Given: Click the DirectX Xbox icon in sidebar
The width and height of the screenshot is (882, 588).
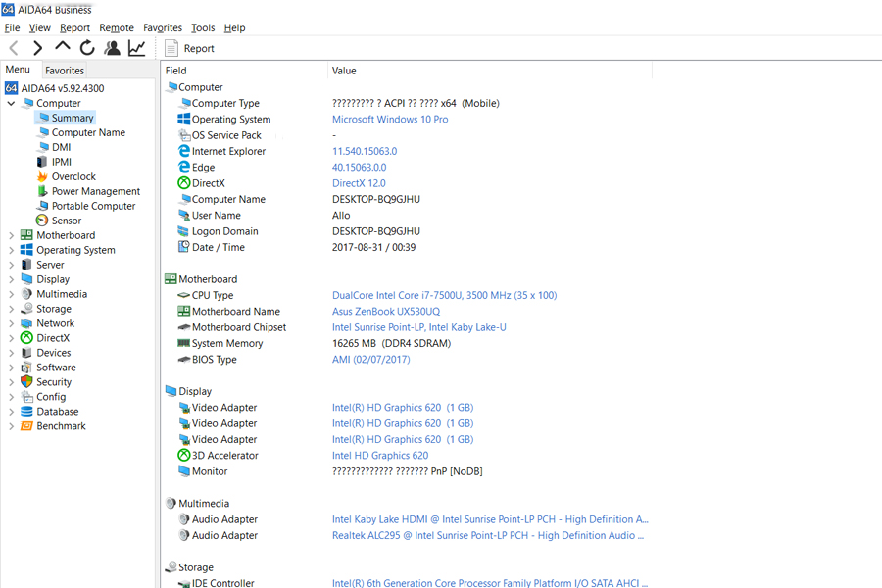Looking at the screenshot, I should [26, 337].
